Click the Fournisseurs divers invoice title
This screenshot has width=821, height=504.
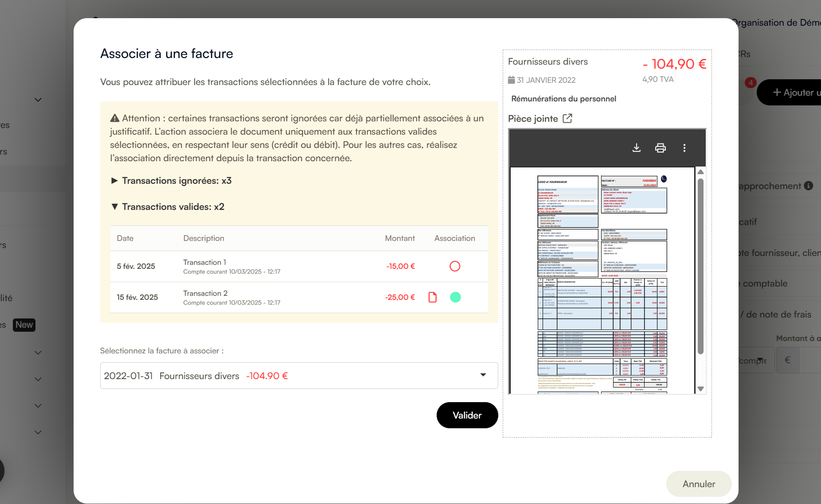548,62
